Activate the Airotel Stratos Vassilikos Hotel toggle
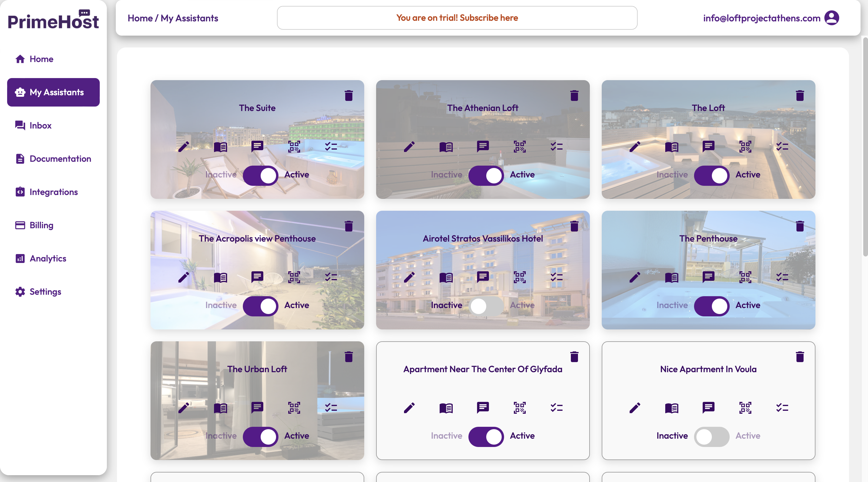Screen dimensions: 868x482 pyautogui.click(x=486, y=306)
